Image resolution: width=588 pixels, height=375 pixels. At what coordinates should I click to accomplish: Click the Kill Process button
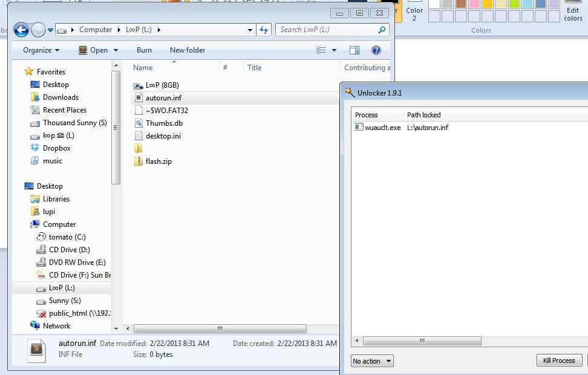559,360
